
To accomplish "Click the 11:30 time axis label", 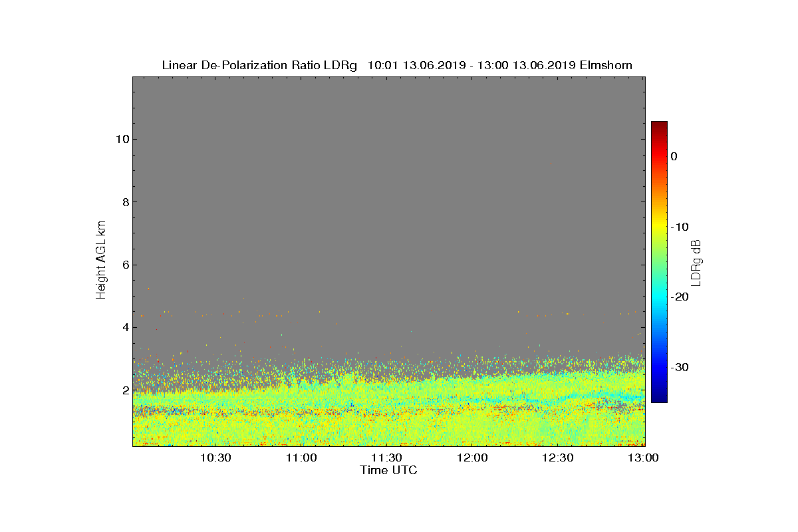I will pos(386,458).
